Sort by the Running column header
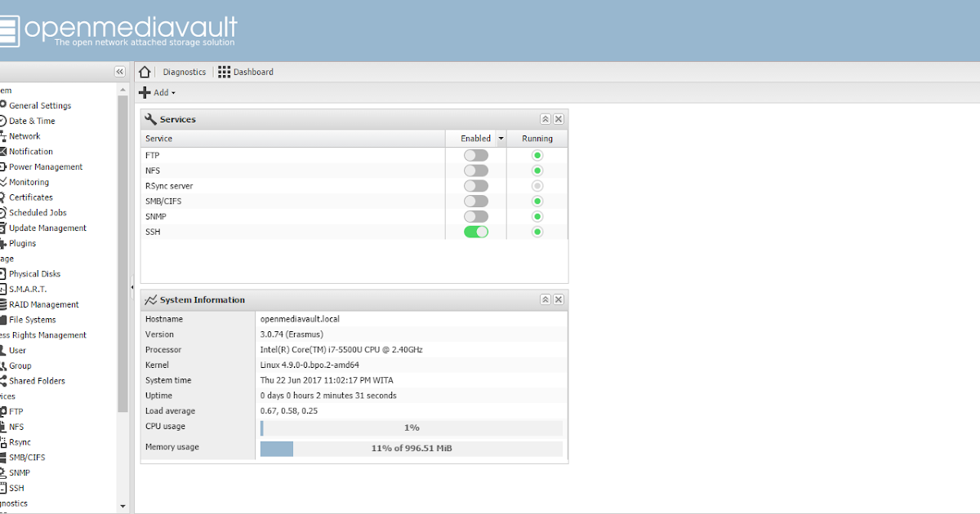 (537, 139)
